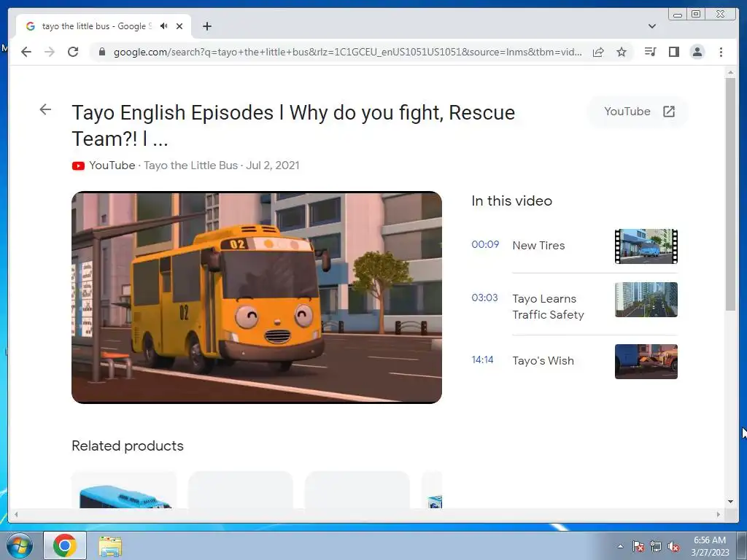Viewport: 747px width, 560px height.
Task: Play the Tayo video thumbnail
Action: tap(257, 297)
